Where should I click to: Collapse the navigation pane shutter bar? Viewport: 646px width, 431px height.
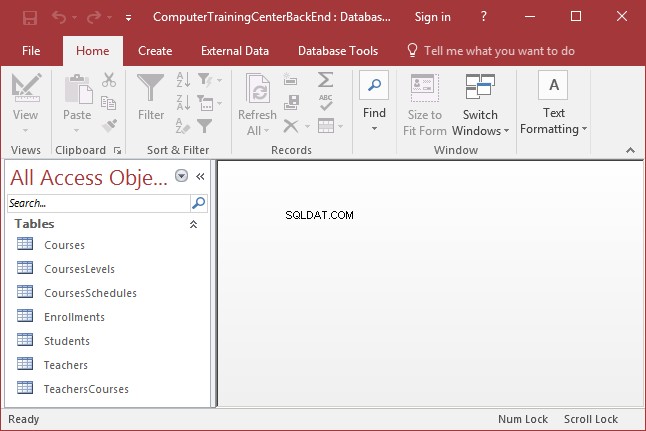(201, 177)
